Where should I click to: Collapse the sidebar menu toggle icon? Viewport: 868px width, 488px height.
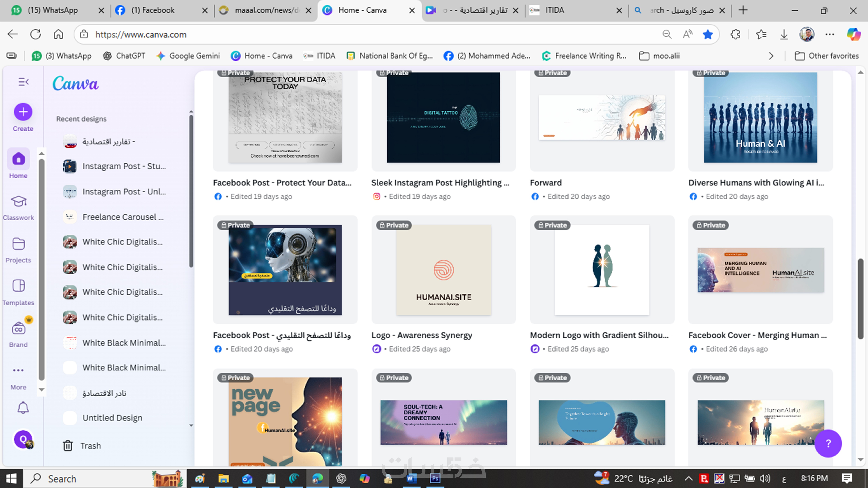[x=23, y=82]
